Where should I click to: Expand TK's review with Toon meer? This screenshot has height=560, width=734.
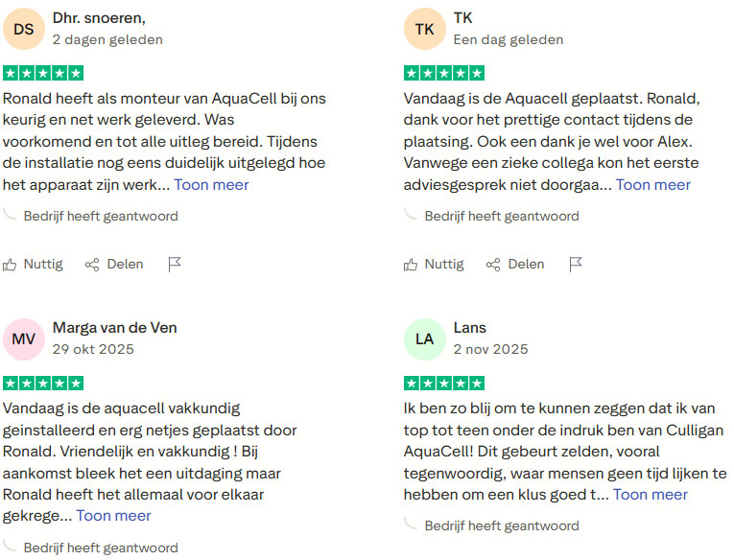pyautogui.click(x=652, y=185)
